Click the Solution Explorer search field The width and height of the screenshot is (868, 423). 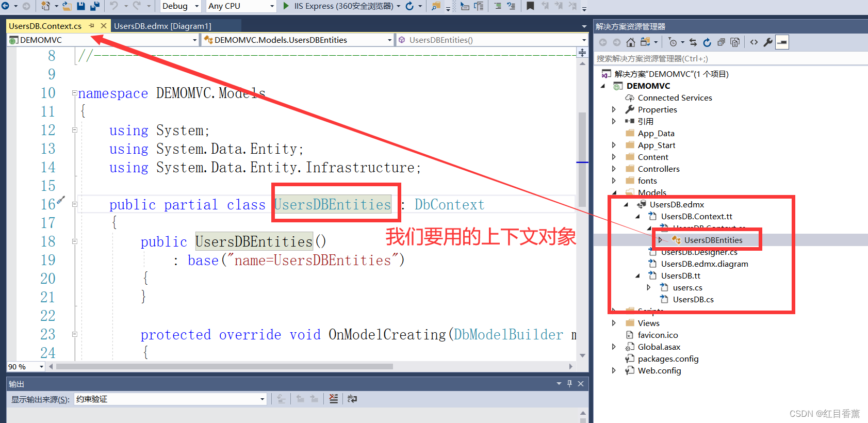pyautogui.click(x=730, y=59)
